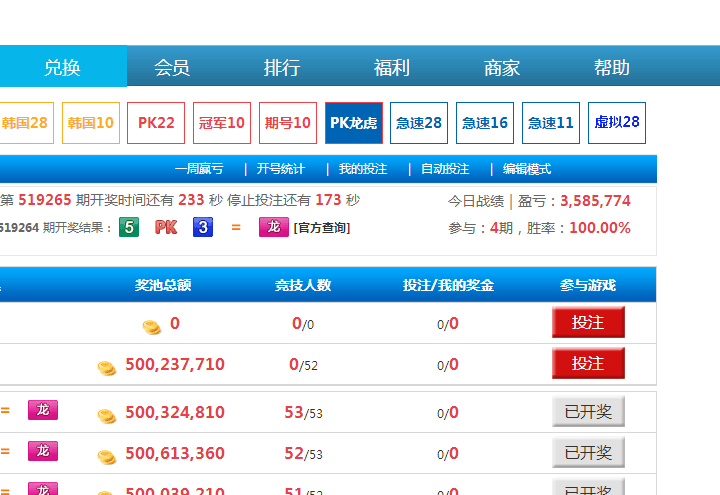Viewport: 720px width, 495px height.
Task: Select the 韩国28 game button
Action: (26, 123)
